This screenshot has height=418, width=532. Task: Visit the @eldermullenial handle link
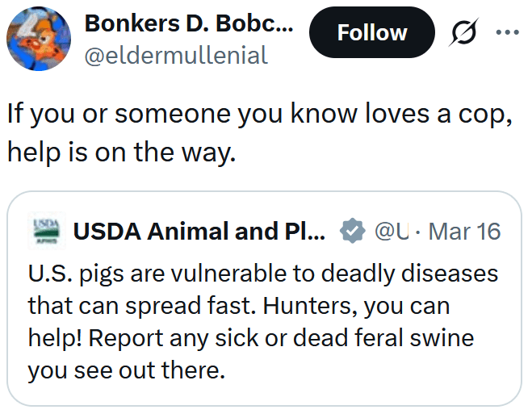(x=175, y=55)
